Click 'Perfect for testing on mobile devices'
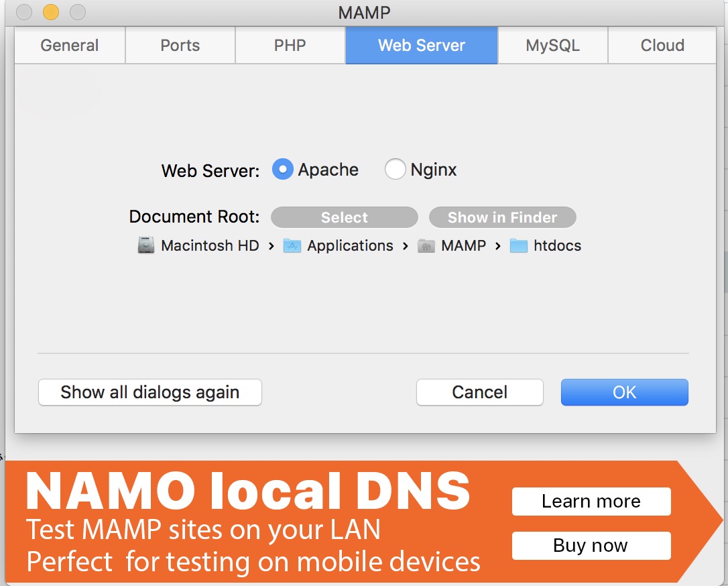The height and width of the screenshot is (586, 728). coord(253,562)
